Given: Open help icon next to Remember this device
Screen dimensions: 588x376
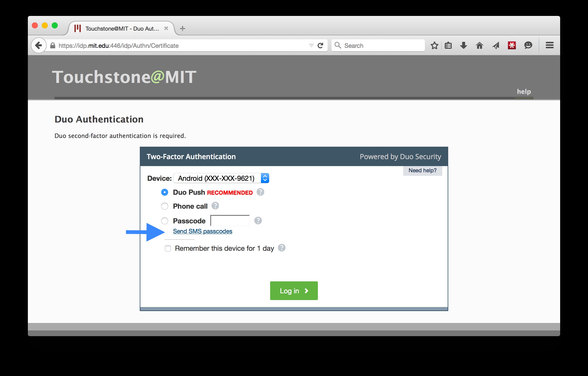Looking at the screenshot, I should 282,248.
